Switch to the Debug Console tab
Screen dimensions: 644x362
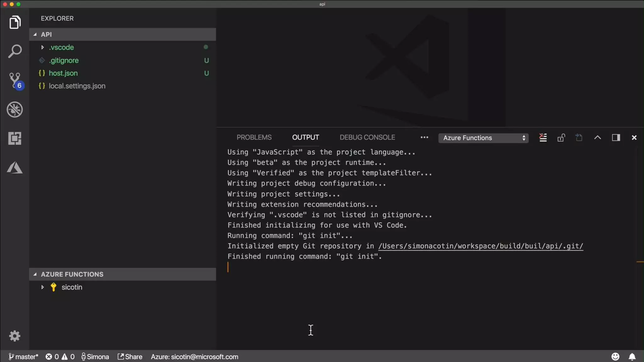coord(367,137)
